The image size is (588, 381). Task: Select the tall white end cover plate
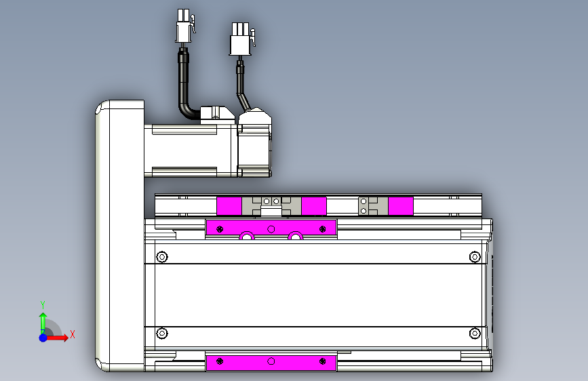click(120, 236)
